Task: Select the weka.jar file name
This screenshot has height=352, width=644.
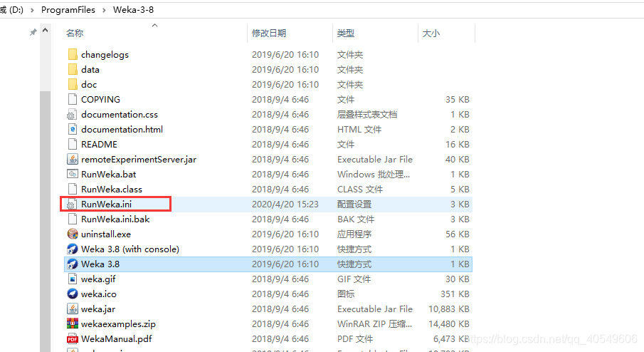Action: click(98, 309)
